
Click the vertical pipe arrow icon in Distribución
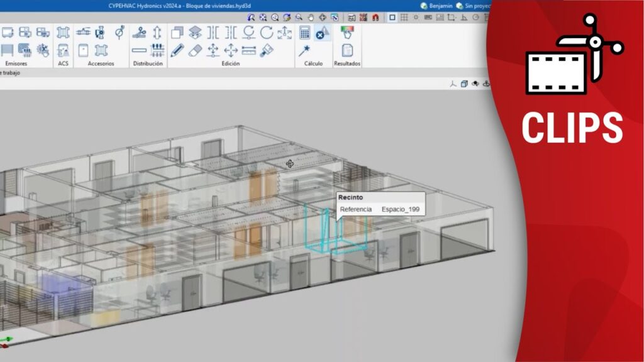[157, 33]
